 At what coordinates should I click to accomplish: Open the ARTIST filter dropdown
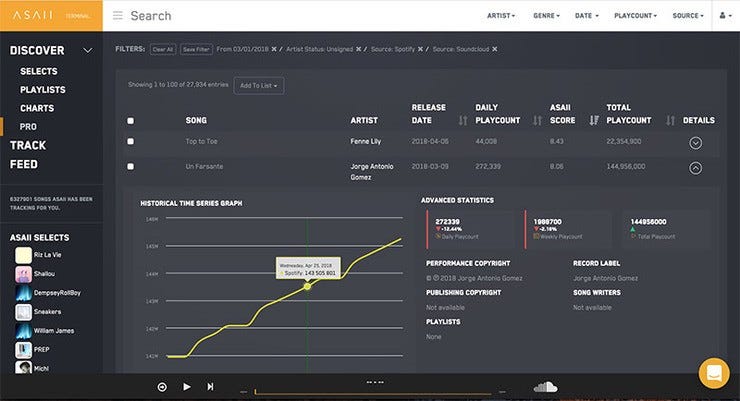501,16
